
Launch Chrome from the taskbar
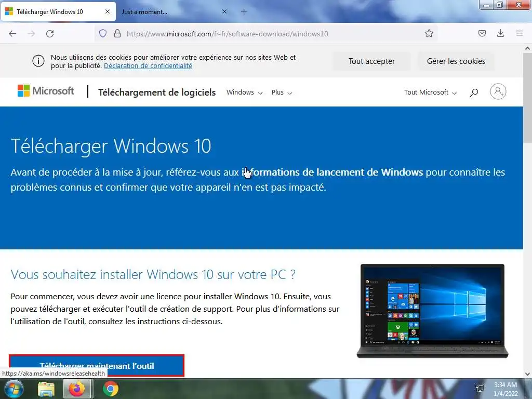point(110,389)
